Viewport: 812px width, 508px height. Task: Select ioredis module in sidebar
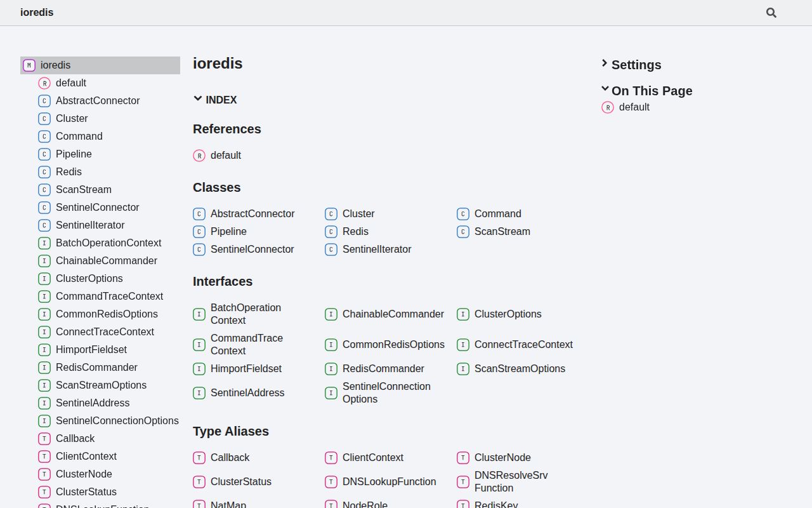click(100, 65)
